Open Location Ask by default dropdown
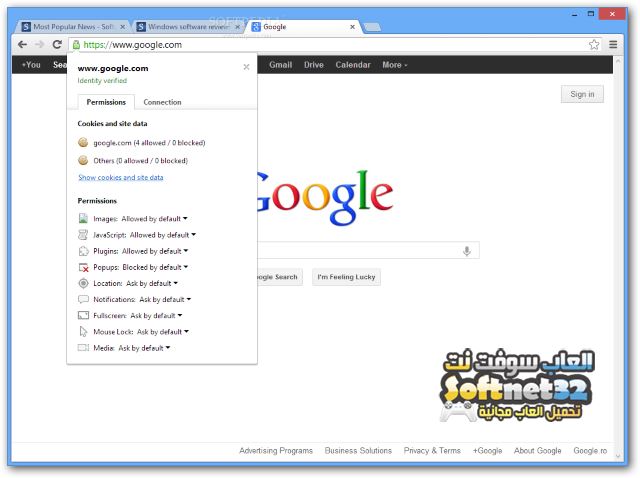 pyautogui.click(x=152, y=283)
